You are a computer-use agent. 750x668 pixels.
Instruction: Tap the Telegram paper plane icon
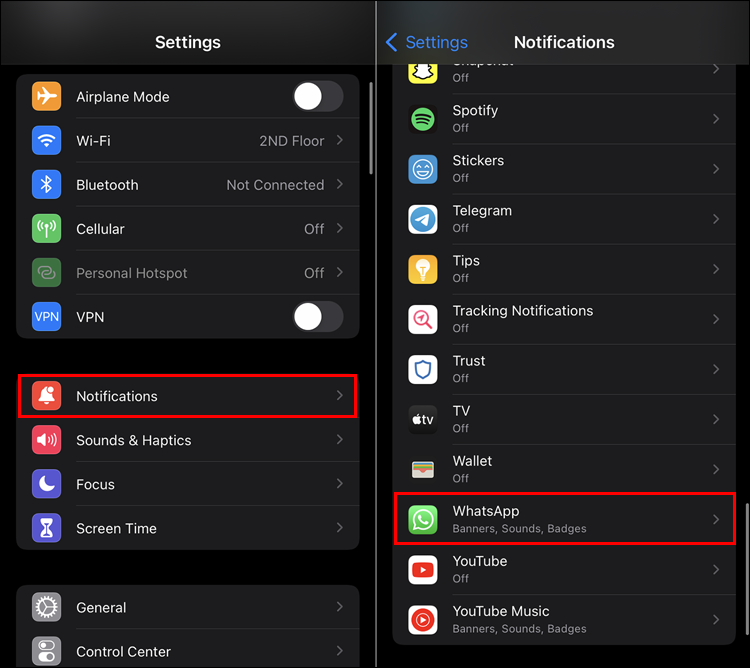[x=423, y=219]
